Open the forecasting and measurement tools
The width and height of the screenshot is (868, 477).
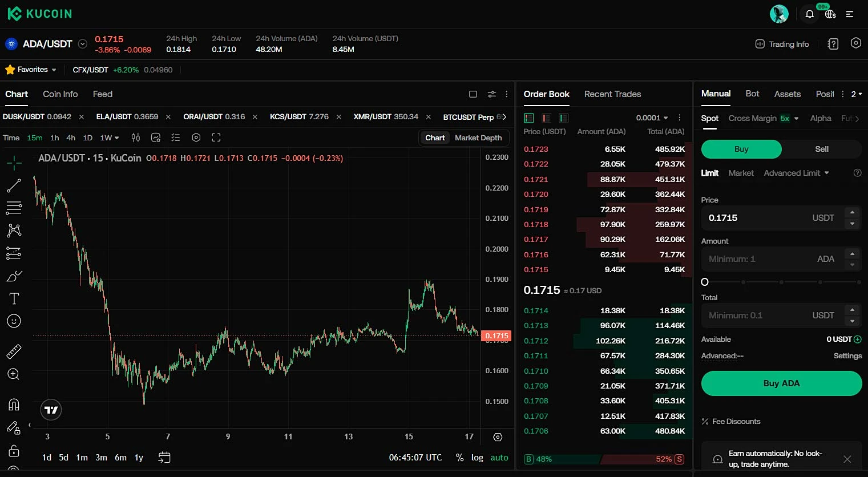click(x=14, y=253)
